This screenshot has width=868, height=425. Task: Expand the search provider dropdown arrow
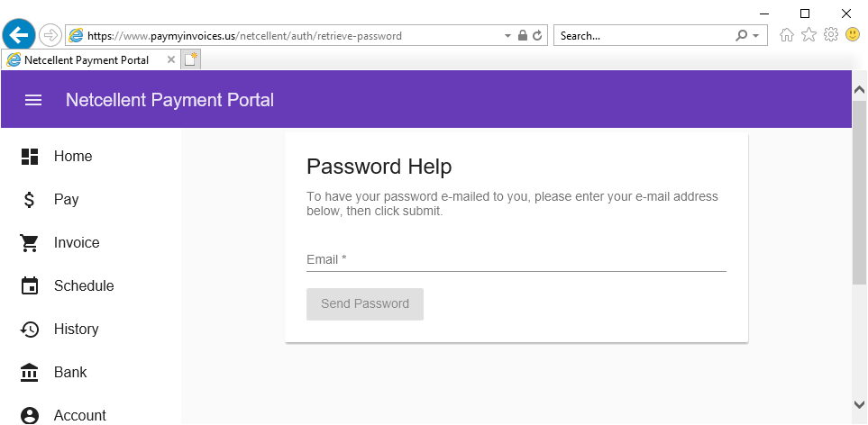click(x=755, y=36)
